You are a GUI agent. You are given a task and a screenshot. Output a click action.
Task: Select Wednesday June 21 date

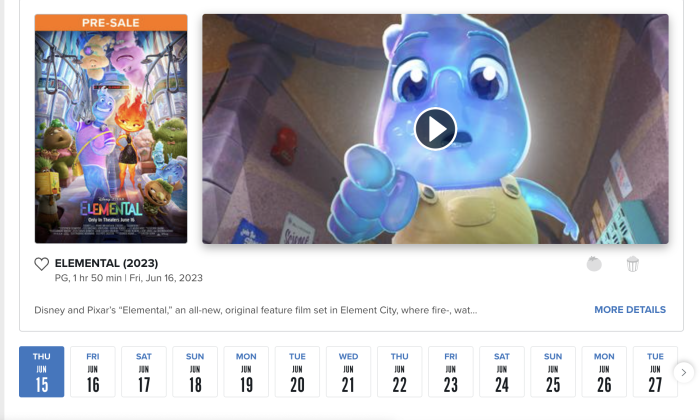348,371
